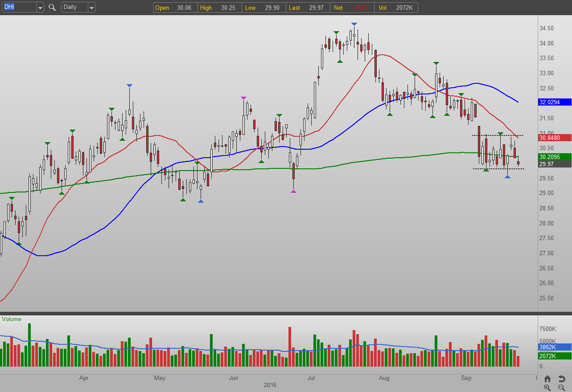Viewport: 572px width, 392px height.
Task: Click the magnifier symbol search icon
Action: coord(52,7)
